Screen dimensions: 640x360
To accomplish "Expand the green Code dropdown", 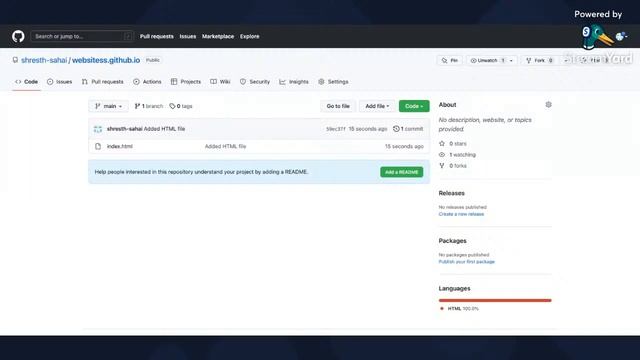I will pos(414,106).
